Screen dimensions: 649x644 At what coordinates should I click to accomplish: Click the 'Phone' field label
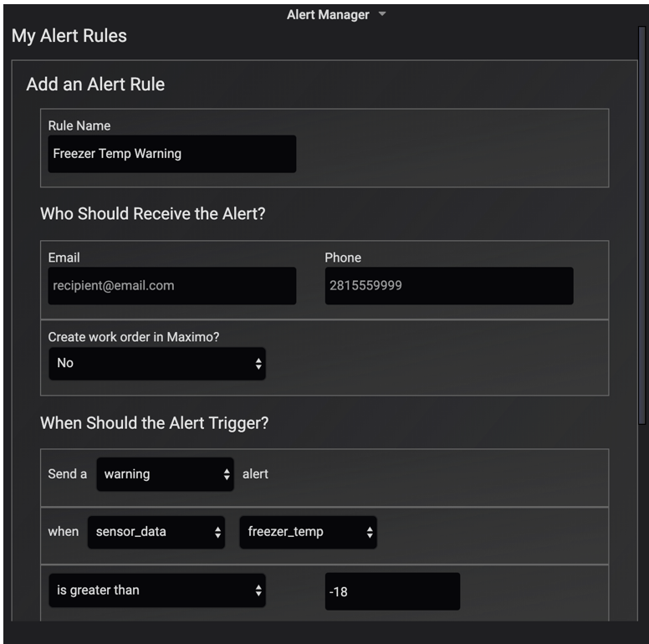coord(343,258)
